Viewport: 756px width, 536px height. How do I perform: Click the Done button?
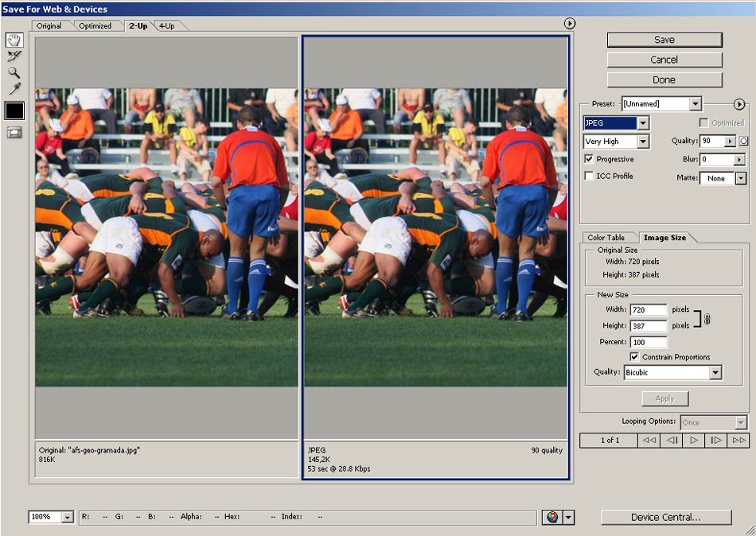[664, 80]
